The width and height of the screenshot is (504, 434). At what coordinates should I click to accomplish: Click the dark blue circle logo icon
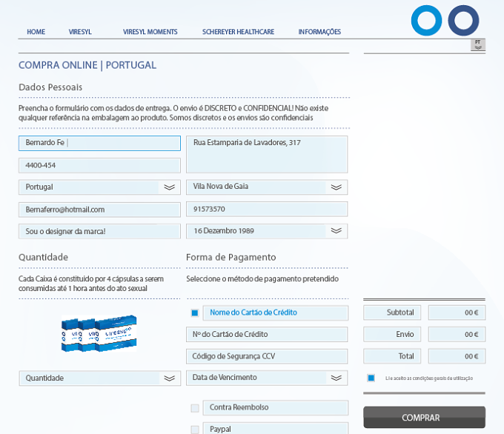click(463, 20)
